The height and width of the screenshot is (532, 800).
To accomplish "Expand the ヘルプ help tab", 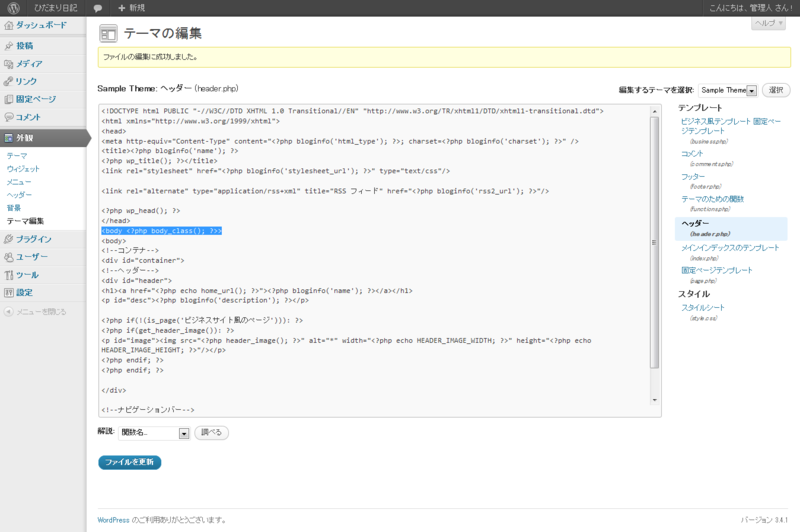I will tap(768, 23).
